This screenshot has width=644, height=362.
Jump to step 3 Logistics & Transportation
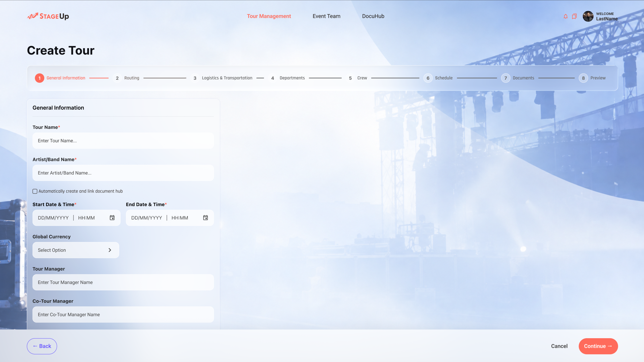(221, 78)
